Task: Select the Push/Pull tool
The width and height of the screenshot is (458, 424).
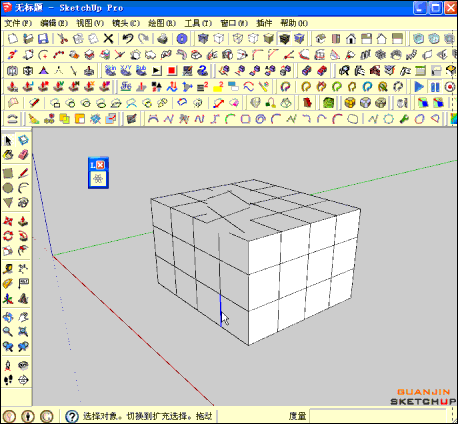Action: (x=23, y=221)
